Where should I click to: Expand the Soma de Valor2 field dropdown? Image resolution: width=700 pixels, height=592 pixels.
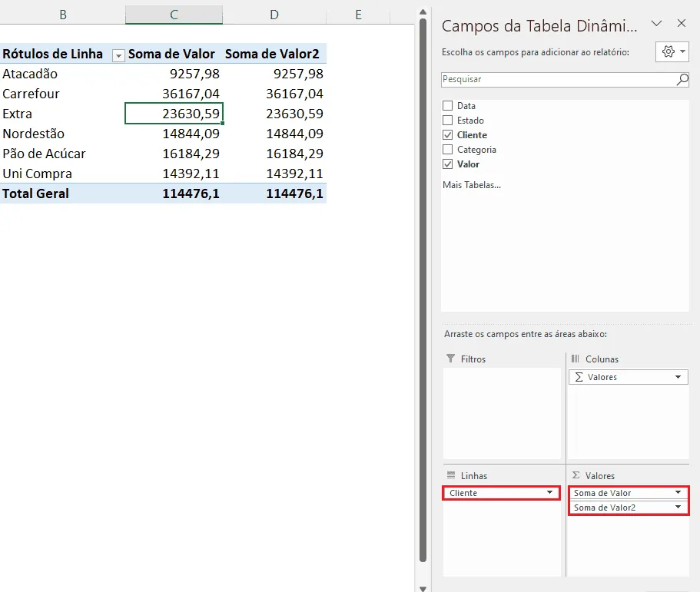(678, 508)
